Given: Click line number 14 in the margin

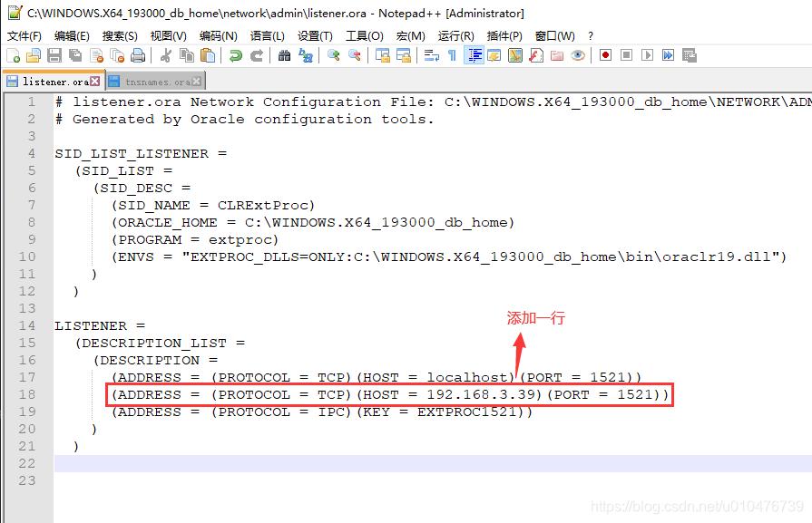Looking at the screenshot, I should coord(27,326).
